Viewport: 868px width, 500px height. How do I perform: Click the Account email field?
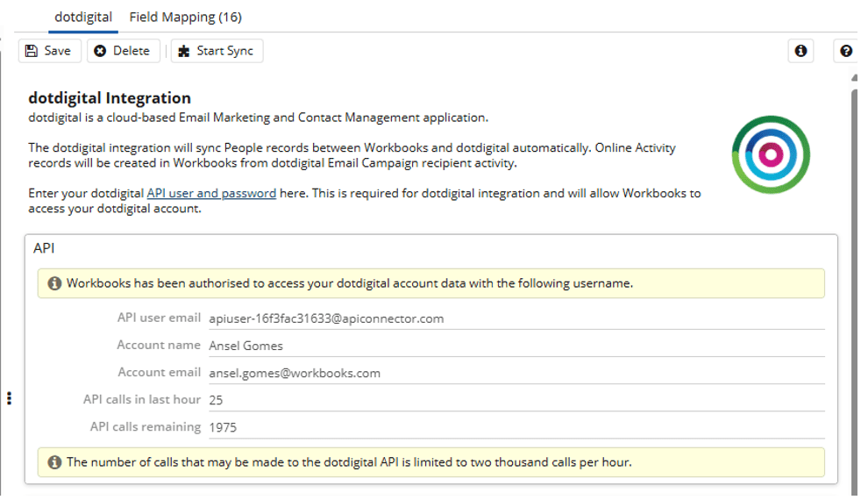[x=516, y=373]
